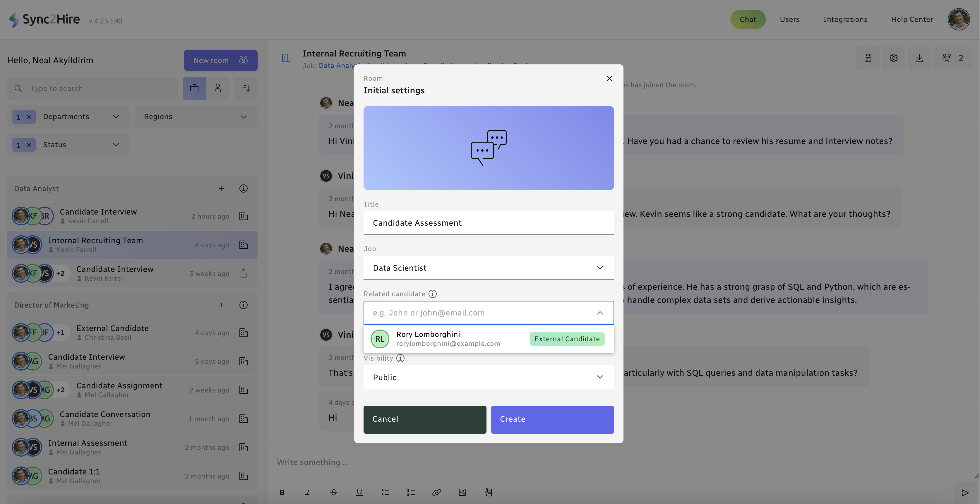
Task: Open the Visibility dropdown showing Public
Action: pyautogui.click(x=488, y=377)
